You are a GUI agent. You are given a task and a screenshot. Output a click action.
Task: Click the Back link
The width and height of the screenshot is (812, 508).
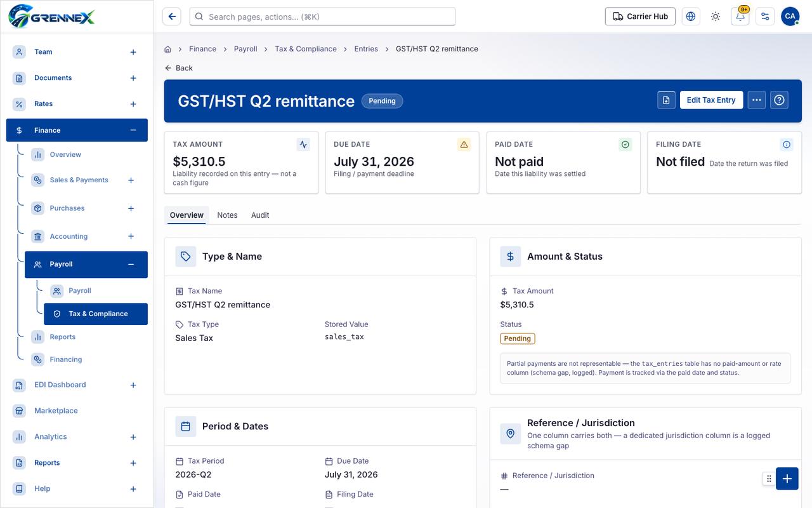178,68
